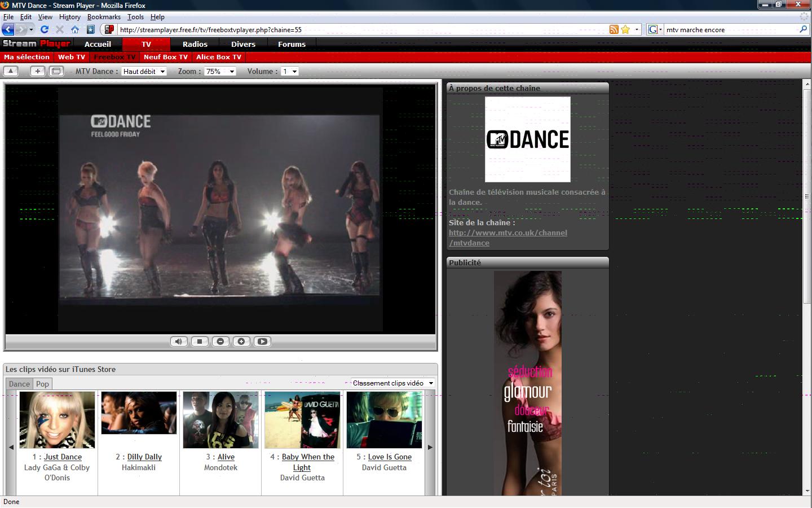
Task: Select the TV main tab
Action: tap(146, 44)
